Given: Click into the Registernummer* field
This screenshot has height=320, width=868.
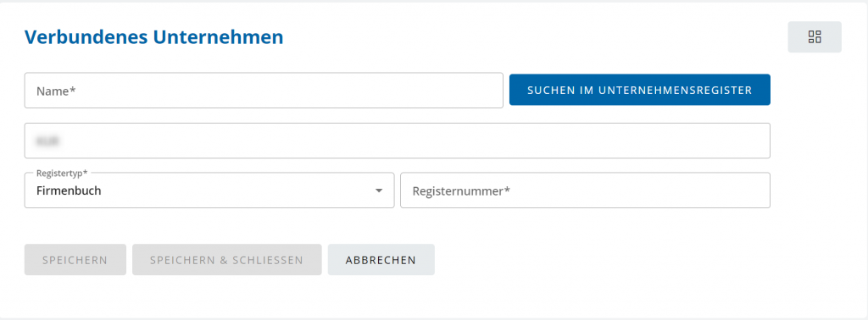Looking at the screenshot, I should pos(585,190).
